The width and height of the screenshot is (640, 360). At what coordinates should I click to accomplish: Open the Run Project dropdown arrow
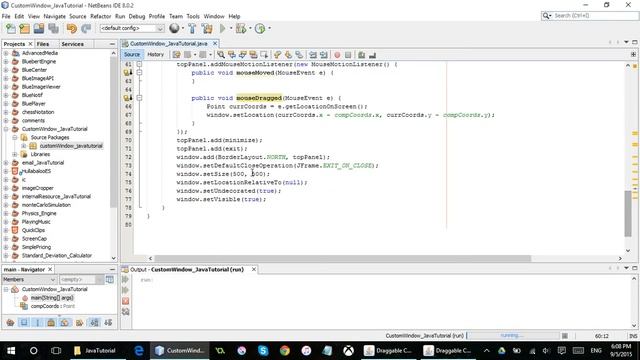click(231, 29)
